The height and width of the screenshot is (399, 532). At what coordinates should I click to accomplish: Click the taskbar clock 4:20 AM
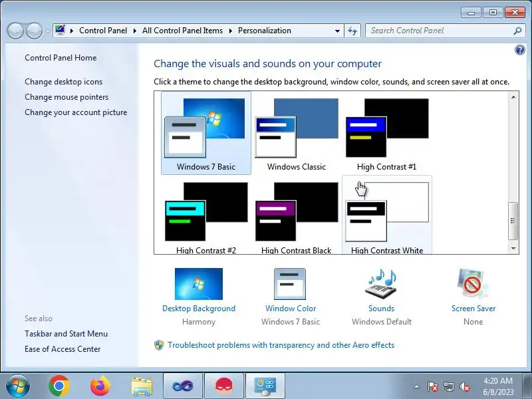pyautogui.click(x=498, y=386)
